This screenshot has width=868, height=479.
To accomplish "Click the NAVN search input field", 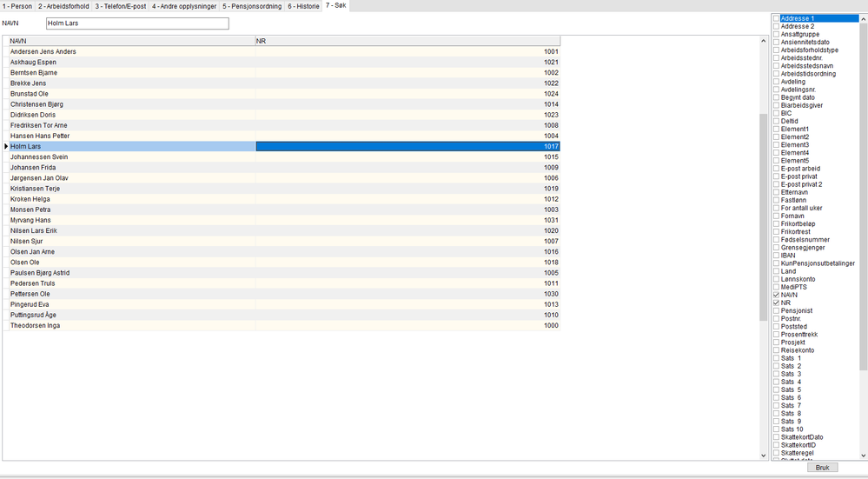I will 137,23.
